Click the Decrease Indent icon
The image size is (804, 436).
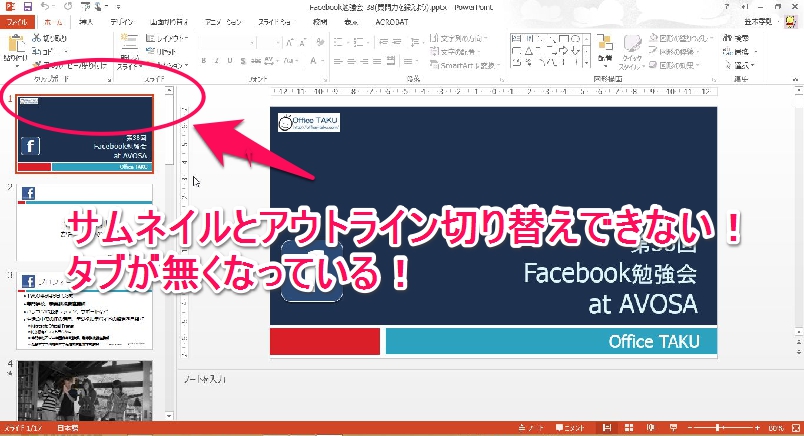tap(383, 43)
